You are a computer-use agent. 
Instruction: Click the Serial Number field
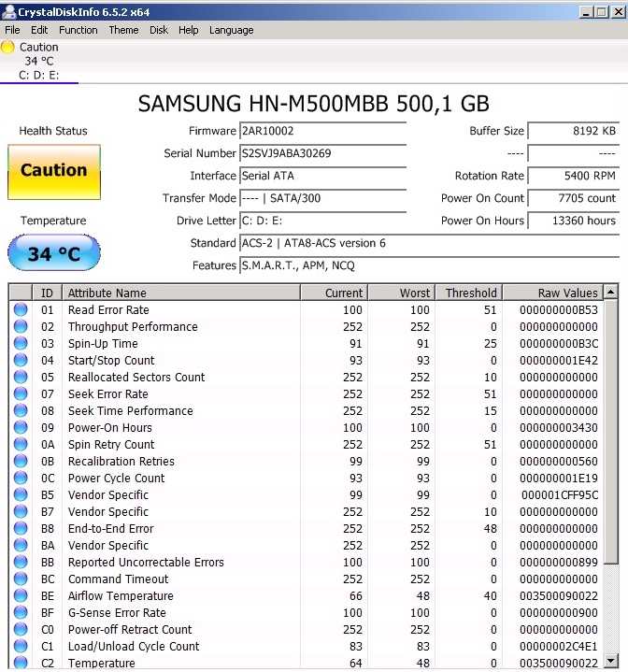pyautogui.click(x=322, y=153)
